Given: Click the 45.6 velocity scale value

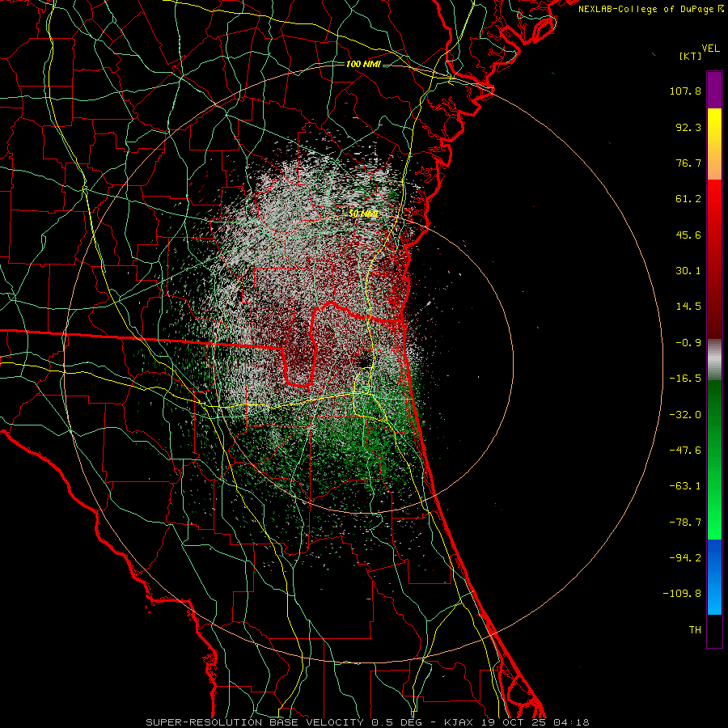Looking at the screenshot, I should pyautogui.click(x=688, y=235).
